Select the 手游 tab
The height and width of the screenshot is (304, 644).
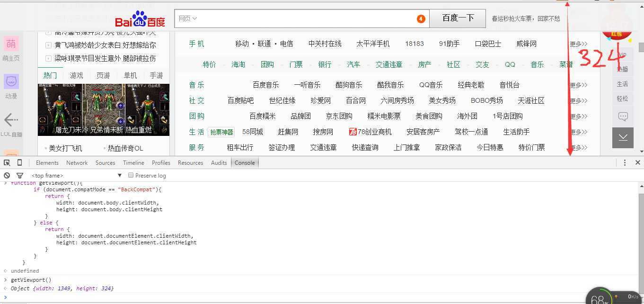[x=157, y=75]
